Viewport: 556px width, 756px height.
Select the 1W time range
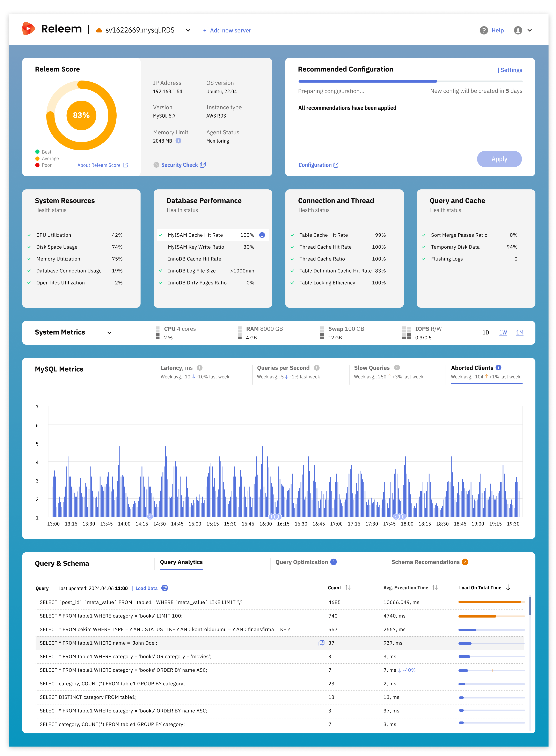coord(503,333)
